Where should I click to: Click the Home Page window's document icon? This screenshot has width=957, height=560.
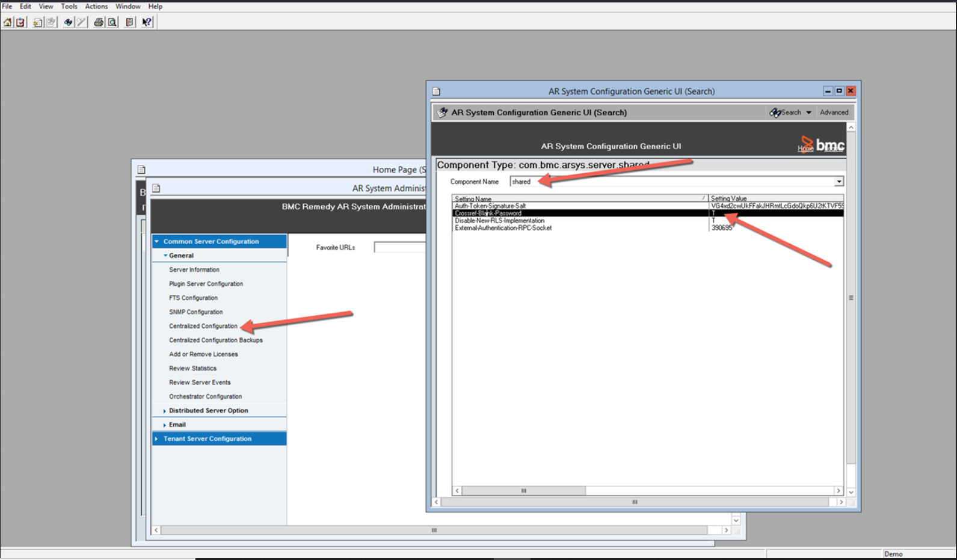(141, 170)
